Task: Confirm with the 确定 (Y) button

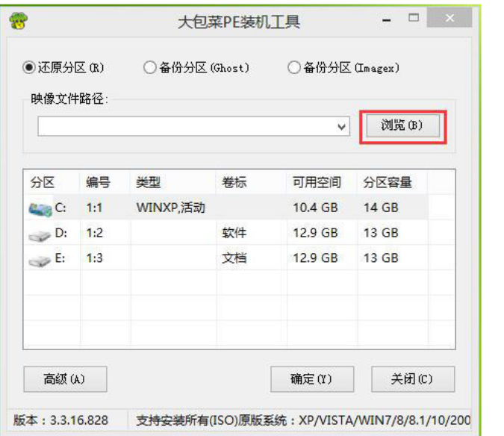Action: click(x=312, y=379)
